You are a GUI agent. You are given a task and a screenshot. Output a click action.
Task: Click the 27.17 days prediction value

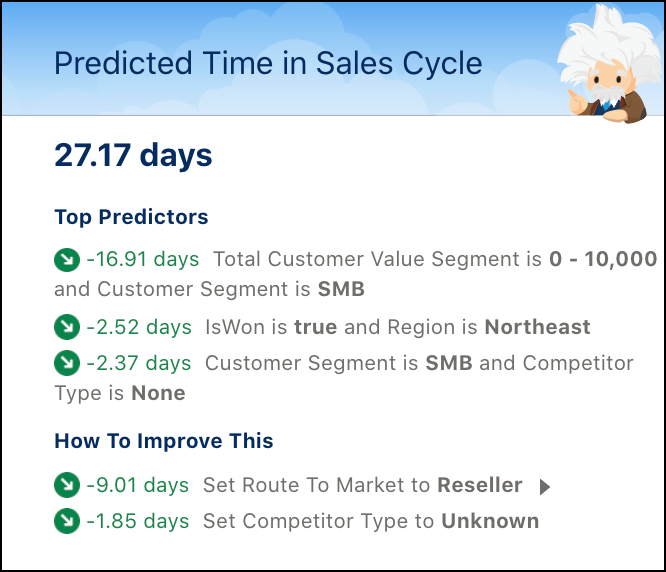(133, 155)
